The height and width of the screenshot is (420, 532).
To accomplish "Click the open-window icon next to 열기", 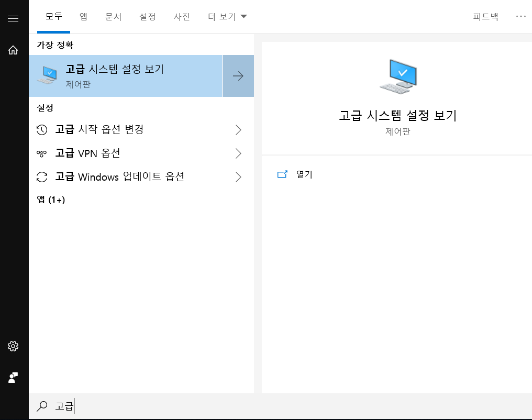I will tap(282, 174).
